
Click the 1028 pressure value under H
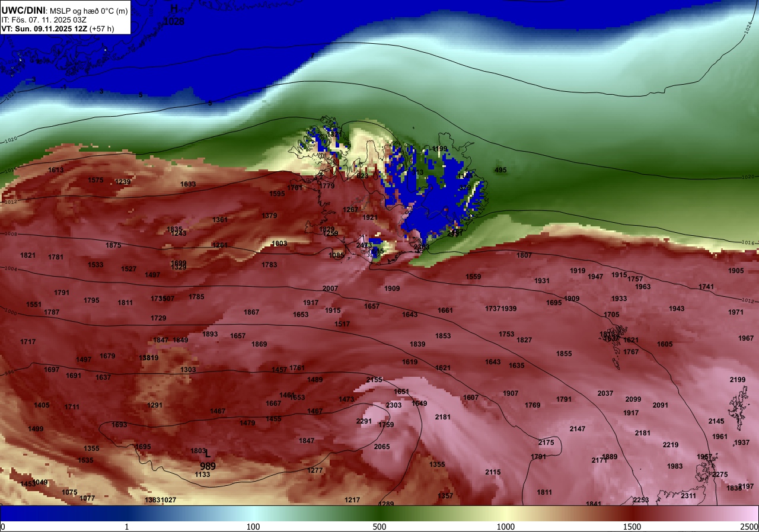click(174, 21)
